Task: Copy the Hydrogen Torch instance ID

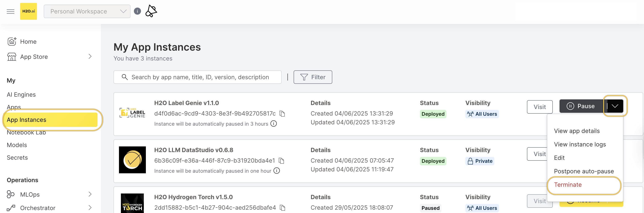Action: click(282, 208)
